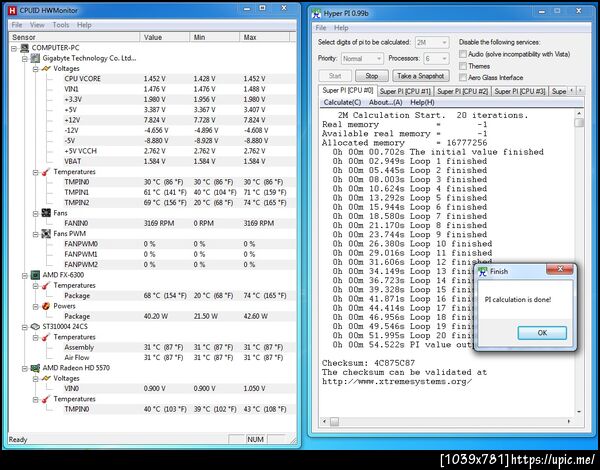Click the Gigabyte motherboard icon
The width and height of the screenshot is (600, 470).
35,58
